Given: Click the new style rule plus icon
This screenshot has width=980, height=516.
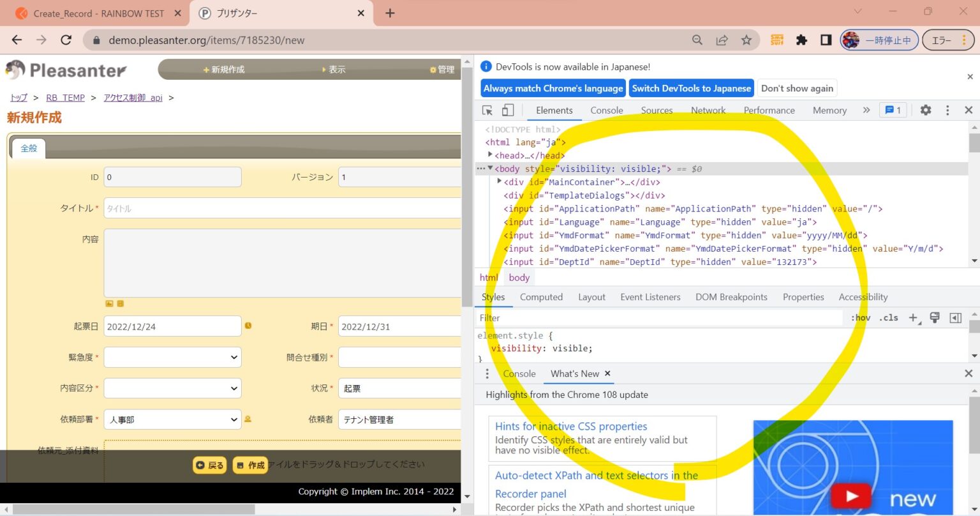Looking at the screenshot, I should [913, 317].
